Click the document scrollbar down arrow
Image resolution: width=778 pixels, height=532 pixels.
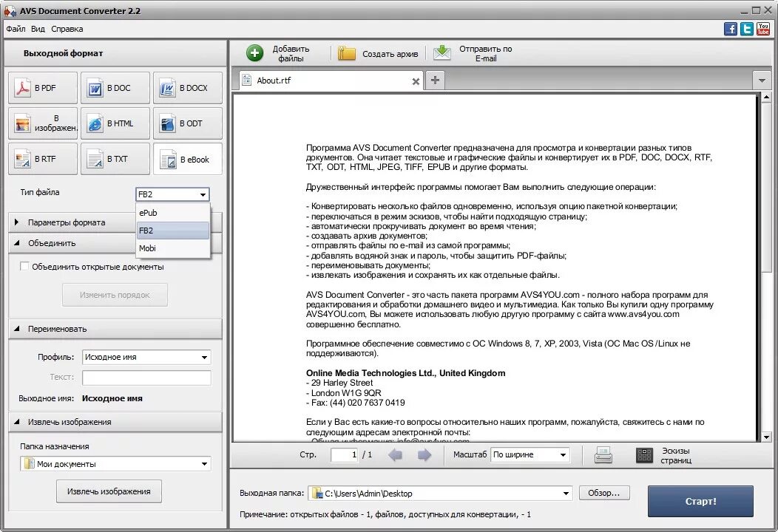767,437
